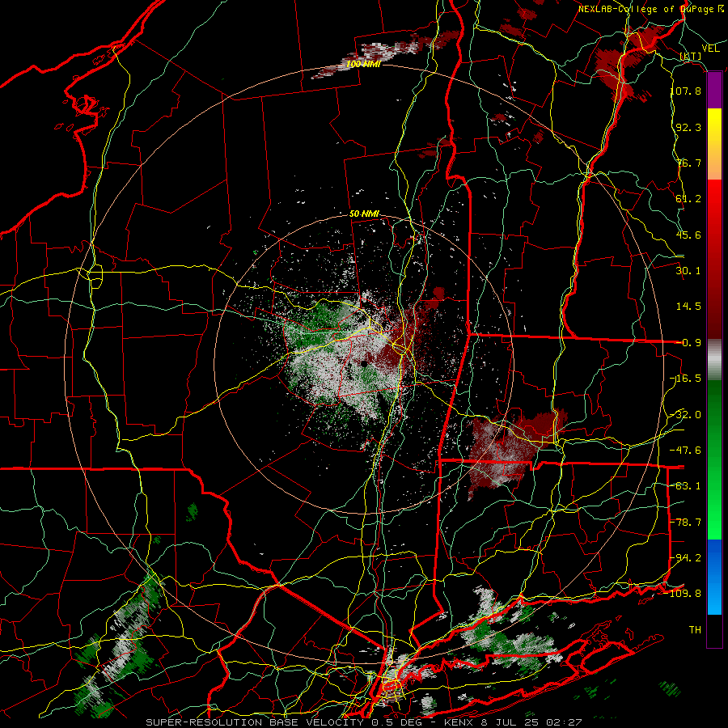The image size is (728, 728).
Task: Click the -16.5 legend value
Action: [x=686, y=379]
